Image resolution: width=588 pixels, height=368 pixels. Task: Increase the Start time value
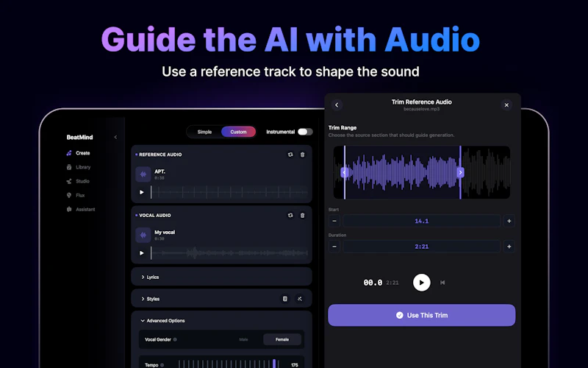point(509,222)
